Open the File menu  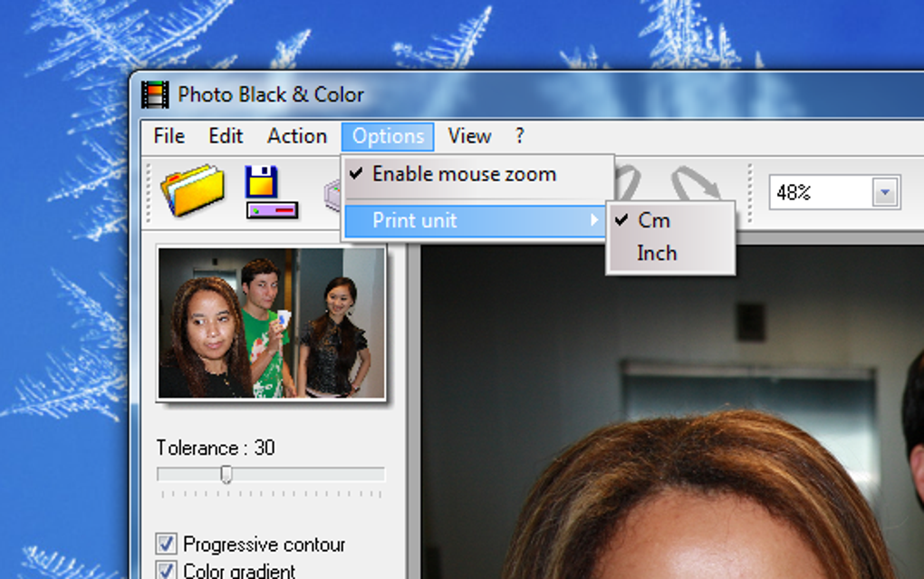click(169, 136)
